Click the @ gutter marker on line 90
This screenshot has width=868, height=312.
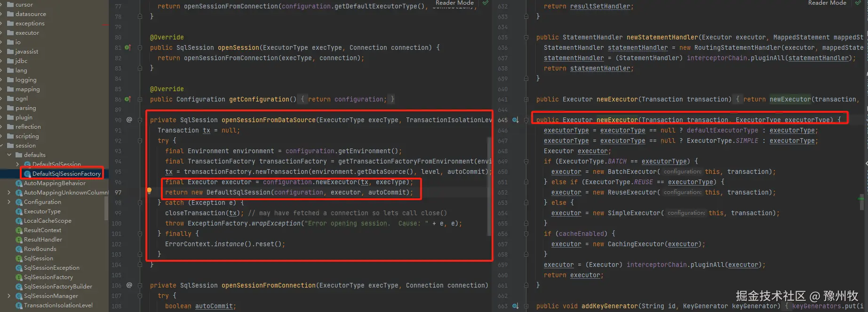click(x=129, y=120)
